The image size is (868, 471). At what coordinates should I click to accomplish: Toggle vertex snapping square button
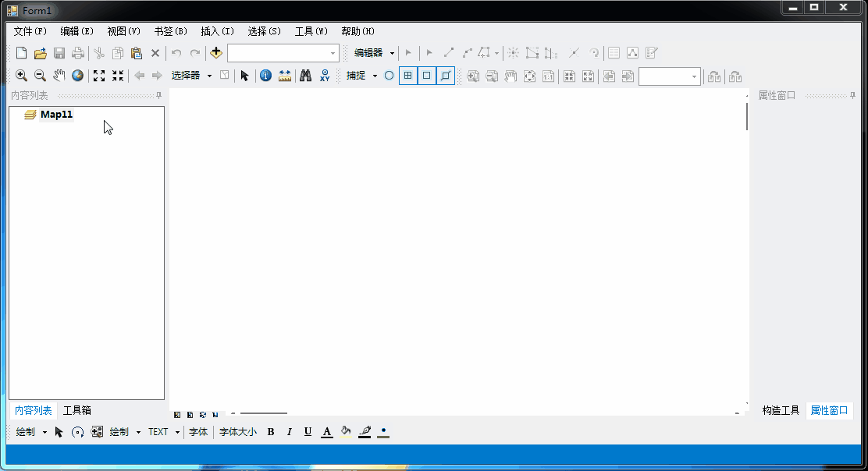(427, 76)
